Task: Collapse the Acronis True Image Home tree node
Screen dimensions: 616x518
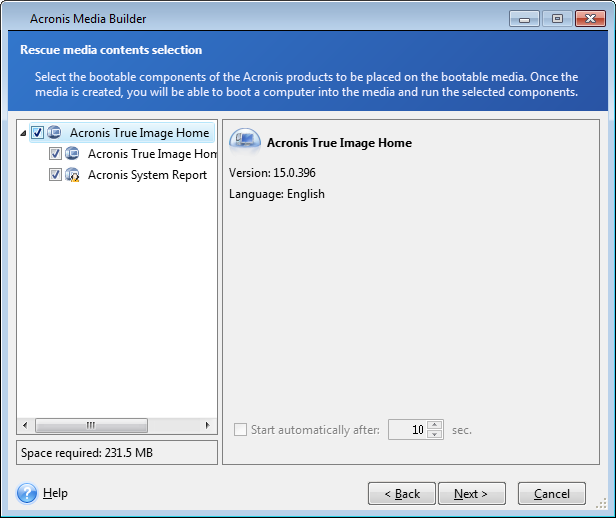Action: tap(23, 133)
